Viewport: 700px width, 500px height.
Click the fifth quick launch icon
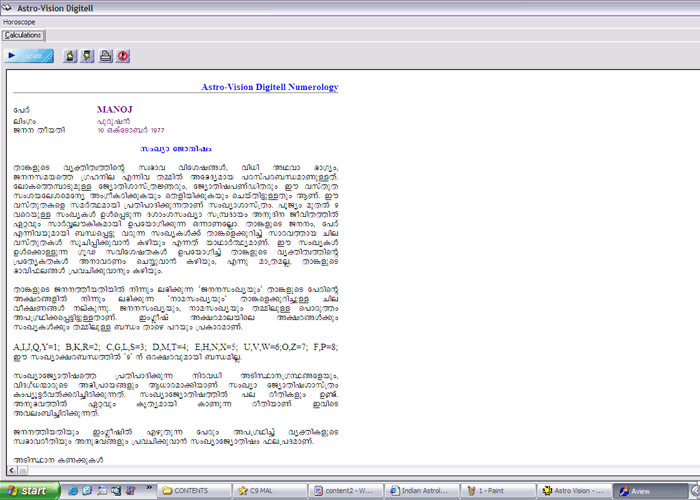pyautogui.click(x=131, y=491)
